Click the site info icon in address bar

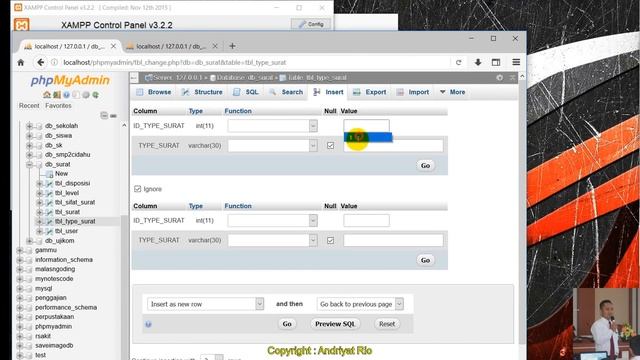[54, 62]
